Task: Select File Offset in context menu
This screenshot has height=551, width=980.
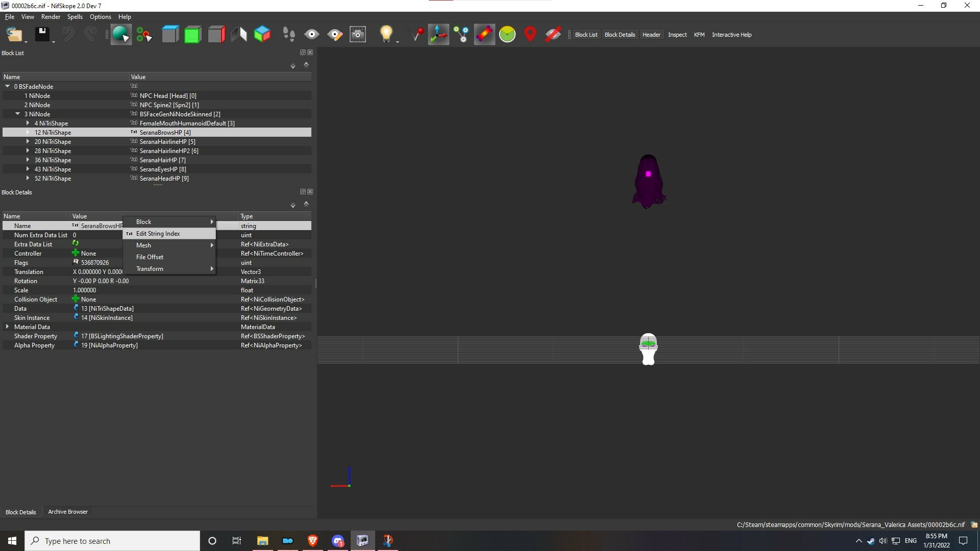Action: point(169,257)
